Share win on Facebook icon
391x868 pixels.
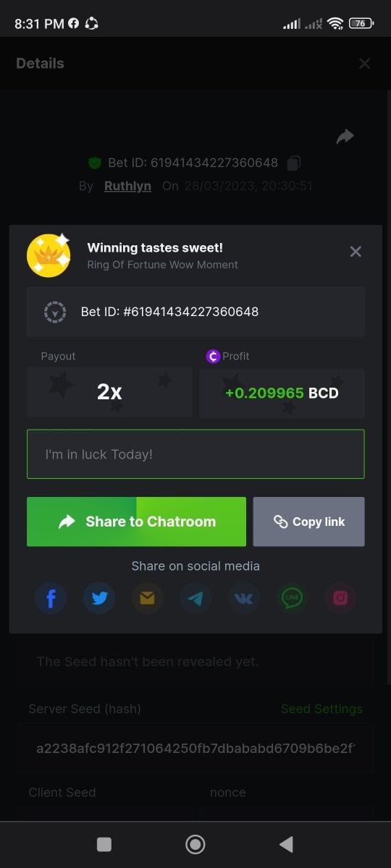pyautogui.click(x=51, y=598)
